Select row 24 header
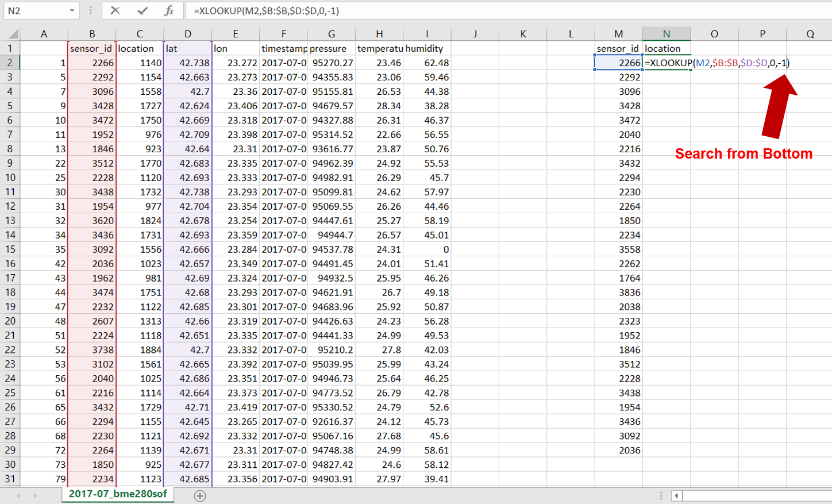Image resolution: width=832 pixels, height=504 pixels. [10, 379]
